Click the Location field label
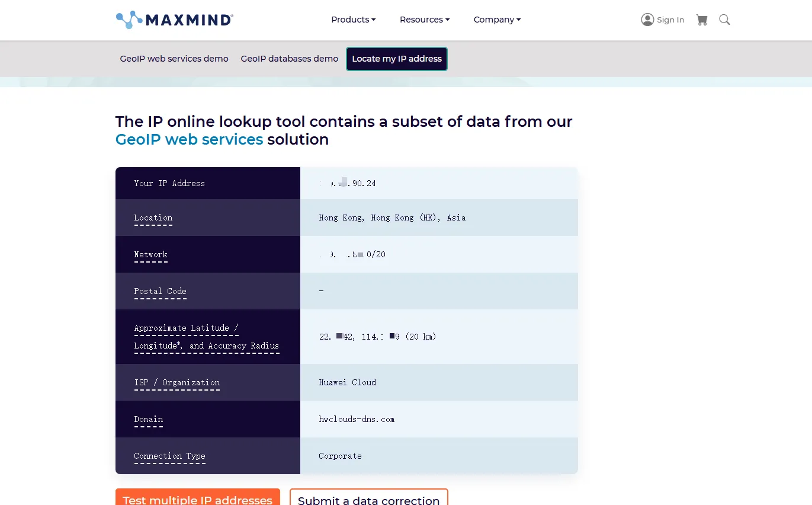Image resolution: width=812 pixels, height=505 pixels. click(x=153, y=218)
